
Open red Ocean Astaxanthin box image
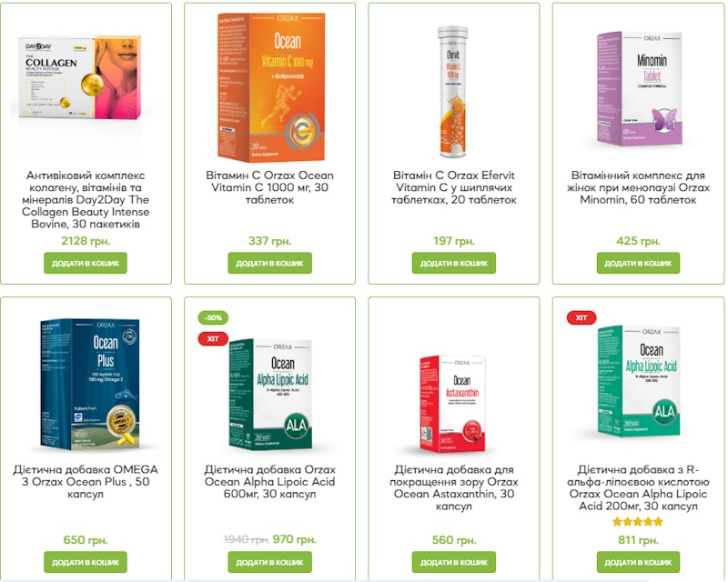click(x=452, y=404)
